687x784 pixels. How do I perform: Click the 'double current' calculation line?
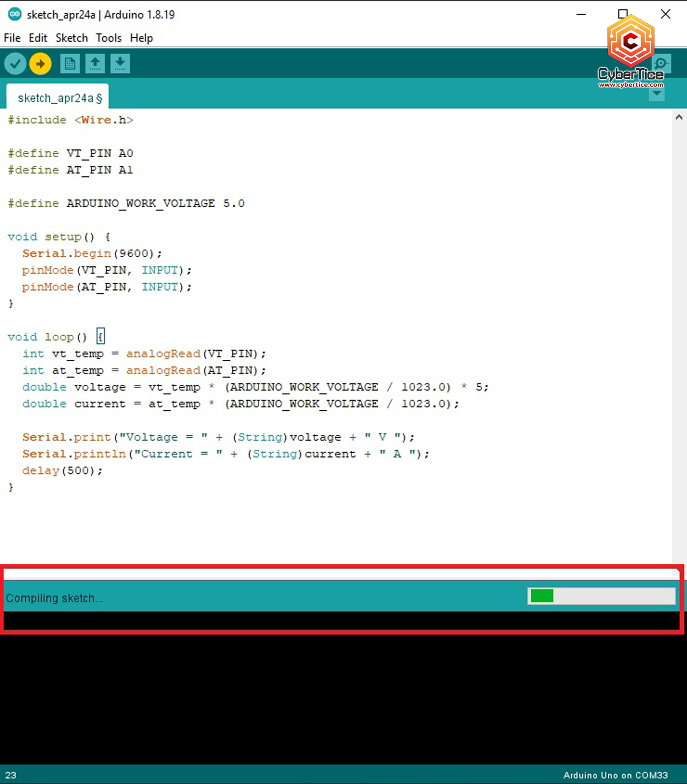(241, 404)
